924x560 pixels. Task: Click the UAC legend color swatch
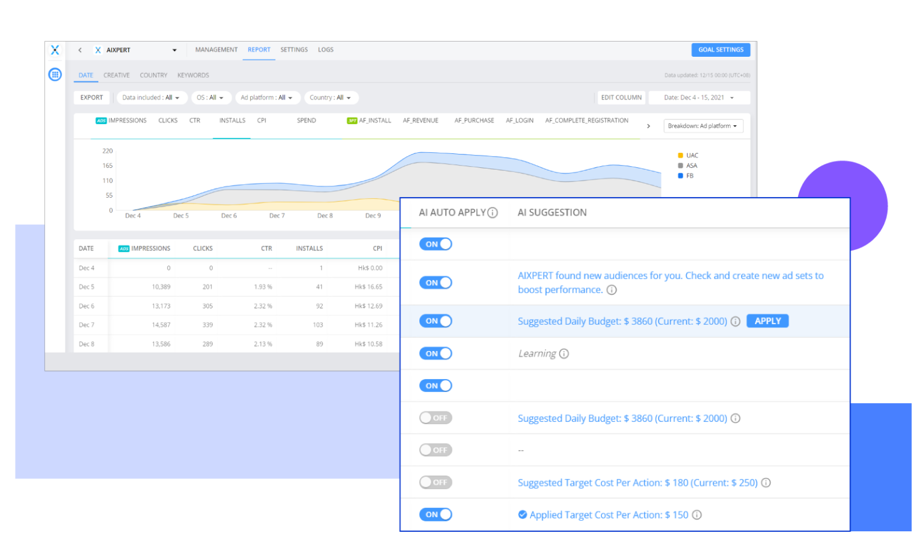[x=680, y=156]
